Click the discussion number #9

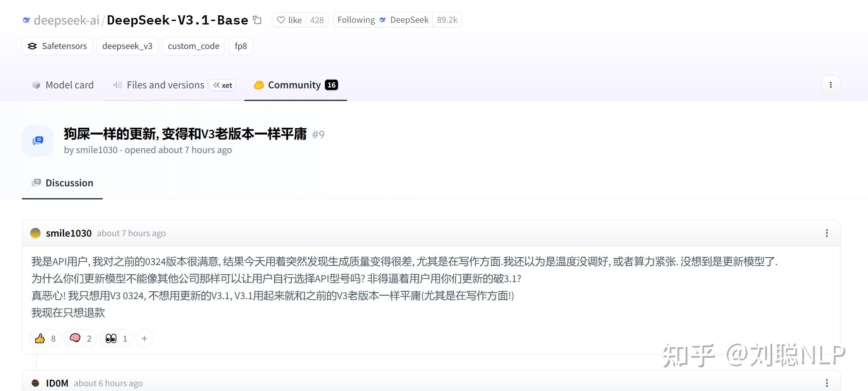pos(318,134)
